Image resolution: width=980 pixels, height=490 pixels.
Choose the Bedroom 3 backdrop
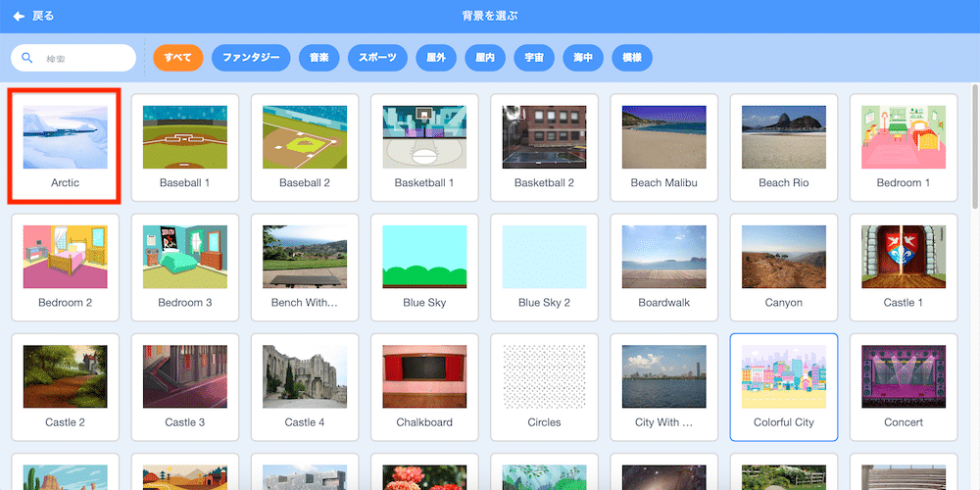(x=185, y=268)
